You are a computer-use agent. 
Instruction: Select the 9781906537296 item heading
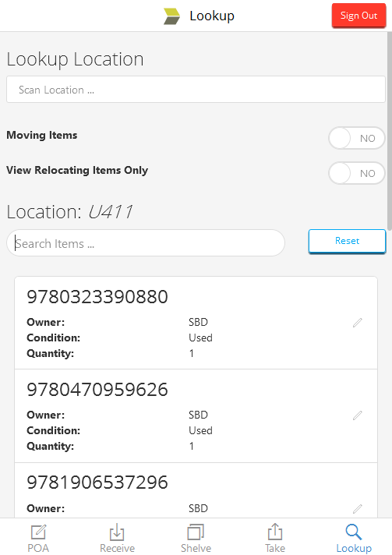97,483
